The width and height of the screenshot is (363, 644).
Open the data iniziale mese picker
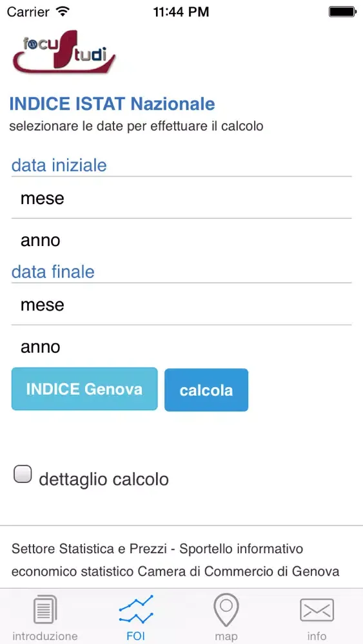181,198
